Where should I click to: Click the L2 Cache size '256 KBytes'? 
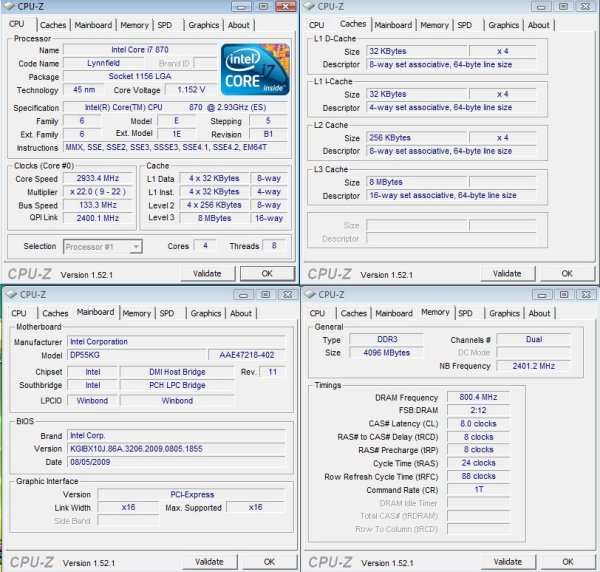[417, 138]
